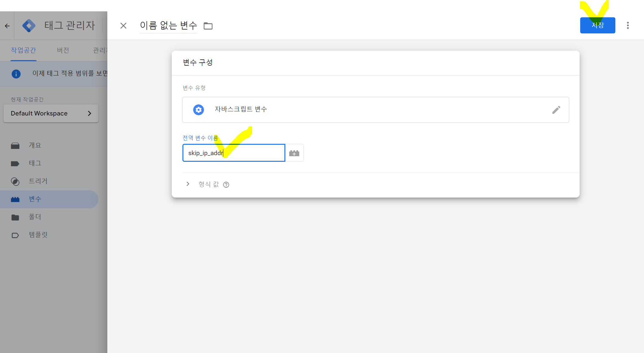The width and height of the screenshot is (644, 353).
Task: Open the Default Workspace selector
Action: 51,113
